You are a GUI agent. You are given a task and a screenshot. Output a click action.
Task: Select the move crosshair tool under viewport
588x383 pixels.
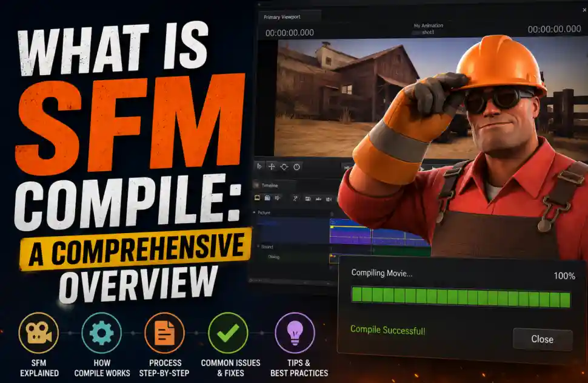pos(272,166)
